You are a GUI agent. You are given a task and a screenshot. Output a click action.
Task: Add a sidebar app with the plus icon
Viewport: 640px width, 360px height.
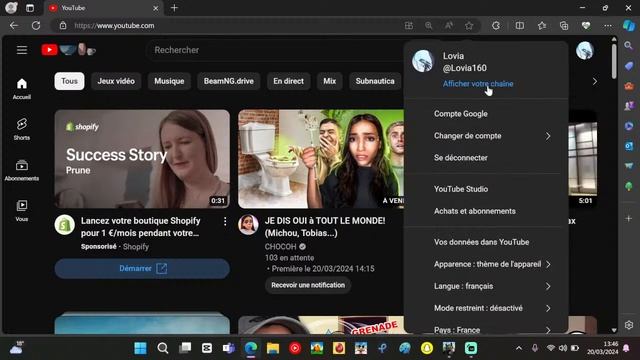click(x=629, y=219)
